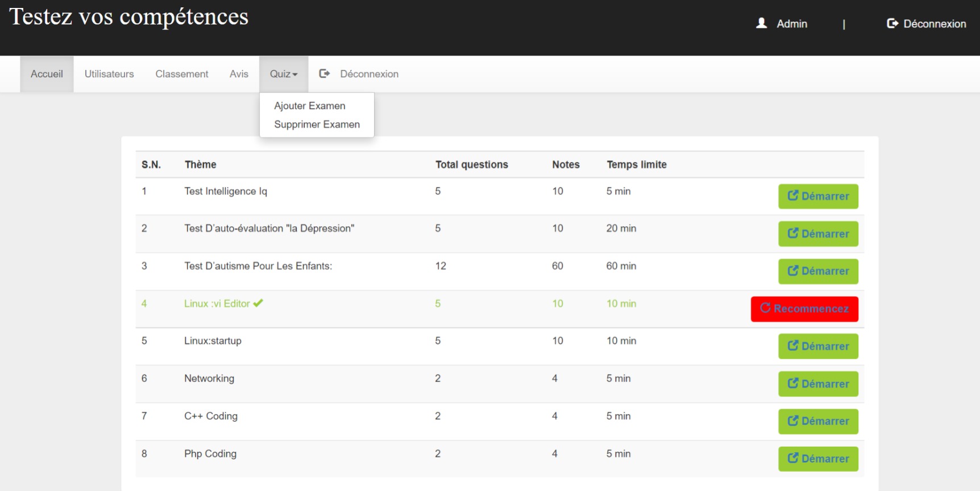Start the C++ Coding quiz
Screen dimensions: 980x491
(818, 421)
